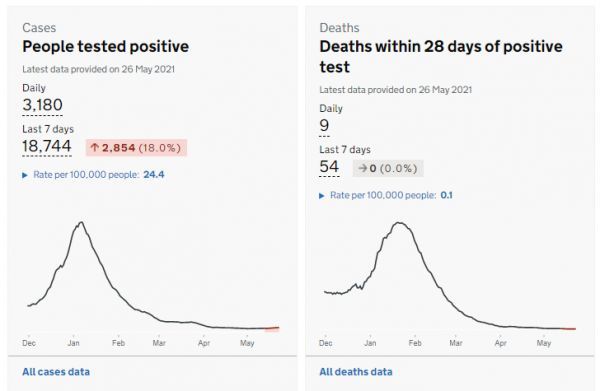
Task: Click the daily deaths value 9
Action: (x=324, y=125)
